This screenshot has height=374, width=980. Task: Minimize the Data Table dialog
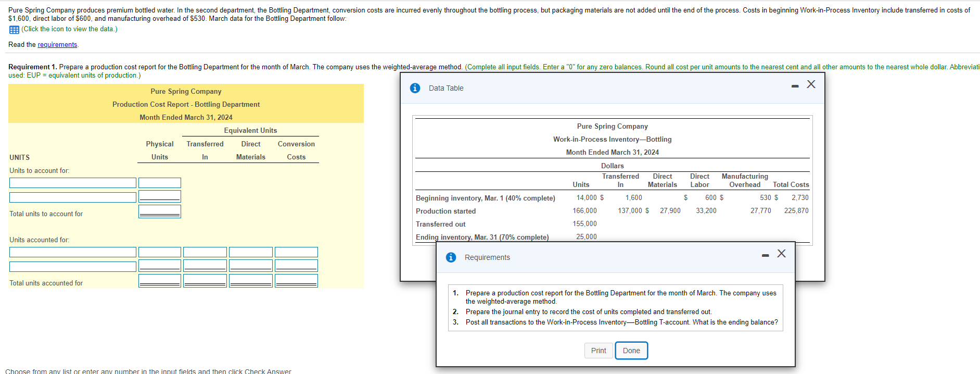[x=795, y=86]
